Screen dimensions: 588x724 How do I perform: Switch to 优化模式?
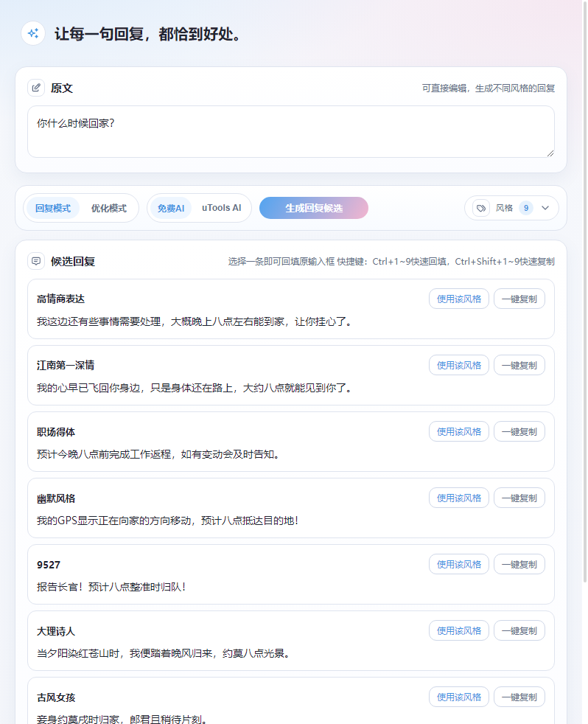point(109,208)
